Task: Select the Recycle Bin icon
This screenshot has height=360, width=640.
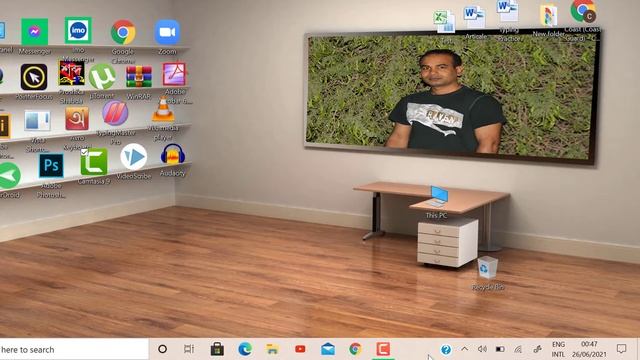Action: pyautogui.click(x=487, y=268)
